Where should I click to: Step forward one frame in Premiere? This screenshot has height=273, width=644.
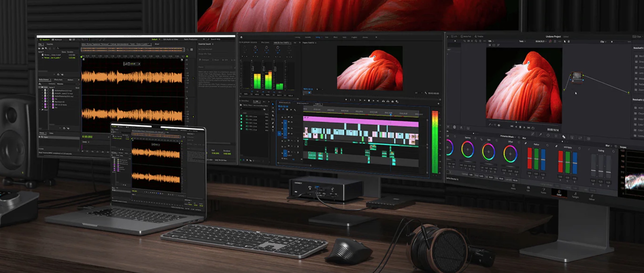coord(373,101)
